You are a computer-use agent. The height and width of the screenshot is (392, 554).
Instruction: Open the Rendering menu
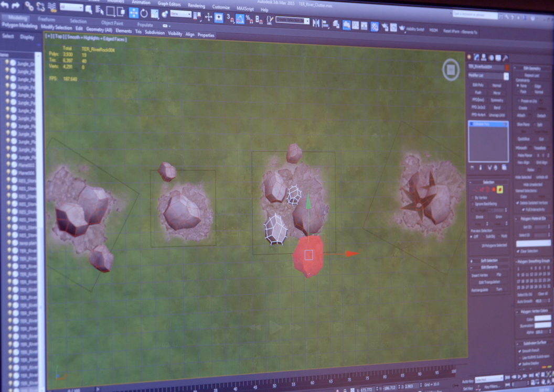point(196,6)
